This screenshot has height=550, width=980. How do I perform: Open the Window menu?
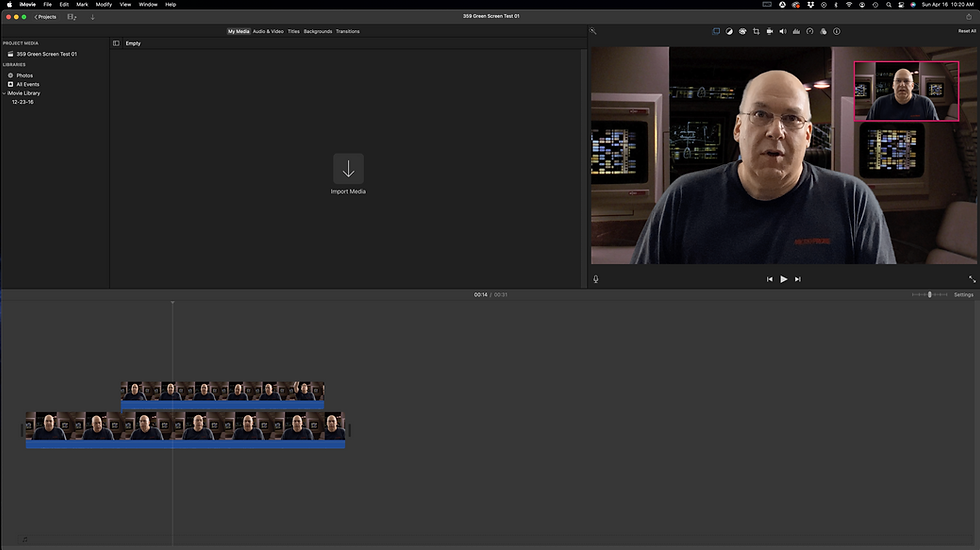[148, 4]
